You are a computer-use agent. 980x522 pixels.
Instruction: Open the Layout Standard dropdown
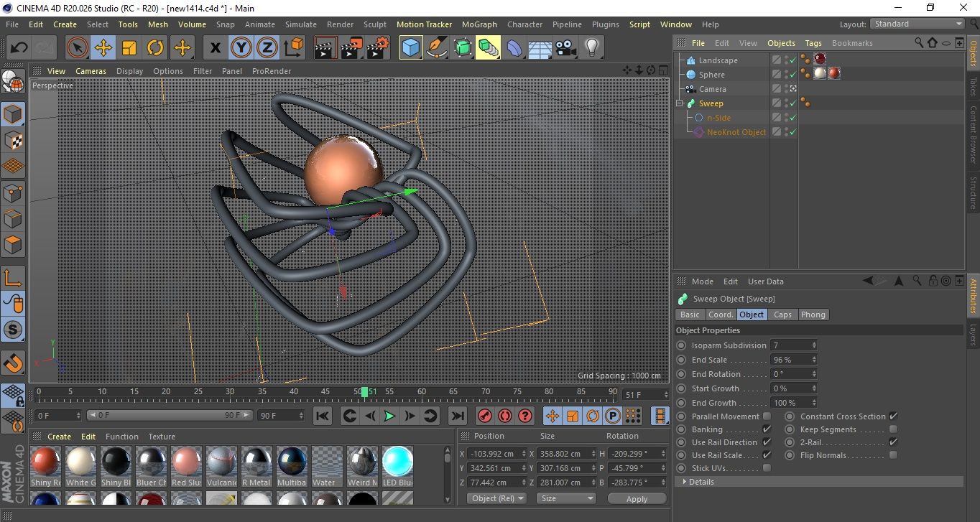tap(917, 24)
